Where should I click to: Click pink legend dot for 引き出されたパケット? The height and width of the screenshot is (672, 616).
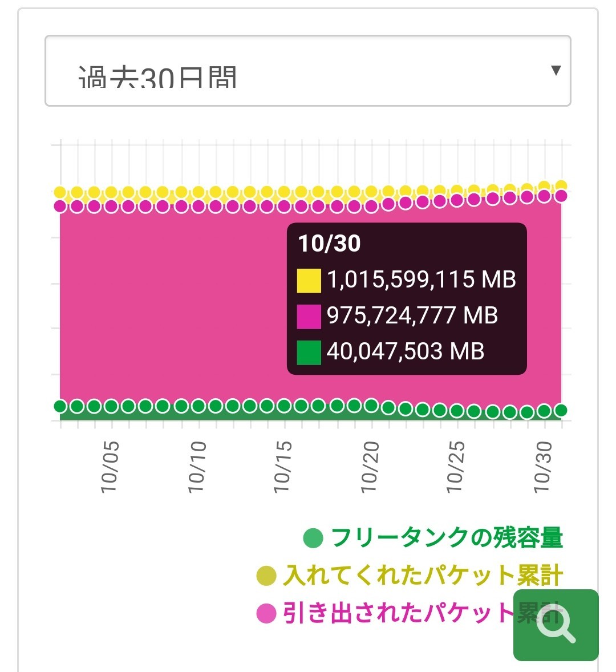tap(266, 613)
